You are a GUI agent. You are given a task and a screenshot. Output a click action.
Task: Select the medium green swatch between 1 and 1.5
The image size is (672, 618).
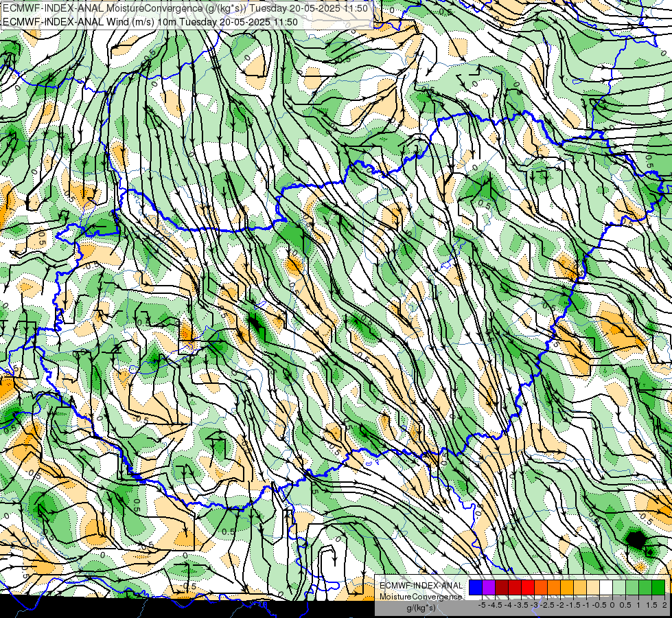click(x=645, y=588)
